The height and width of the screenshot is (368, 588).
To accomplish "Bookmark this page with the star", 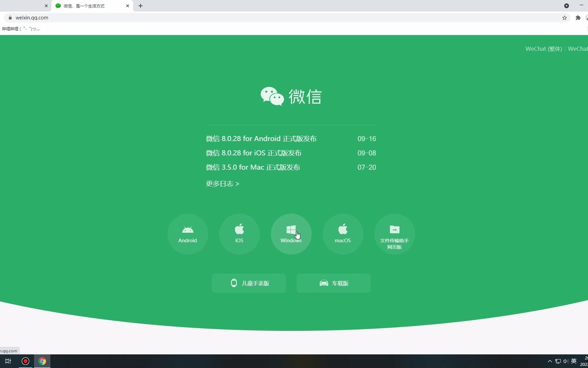I will [x=565, y=18].
